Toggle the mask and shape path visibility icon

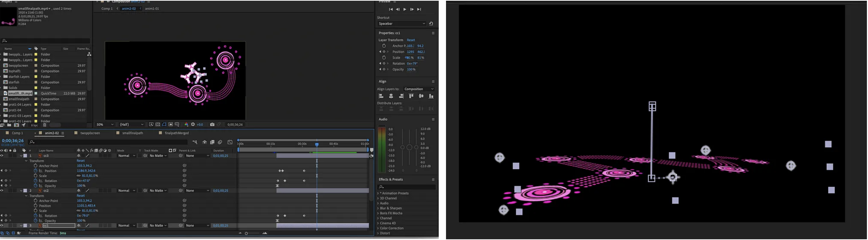point(164,124)
